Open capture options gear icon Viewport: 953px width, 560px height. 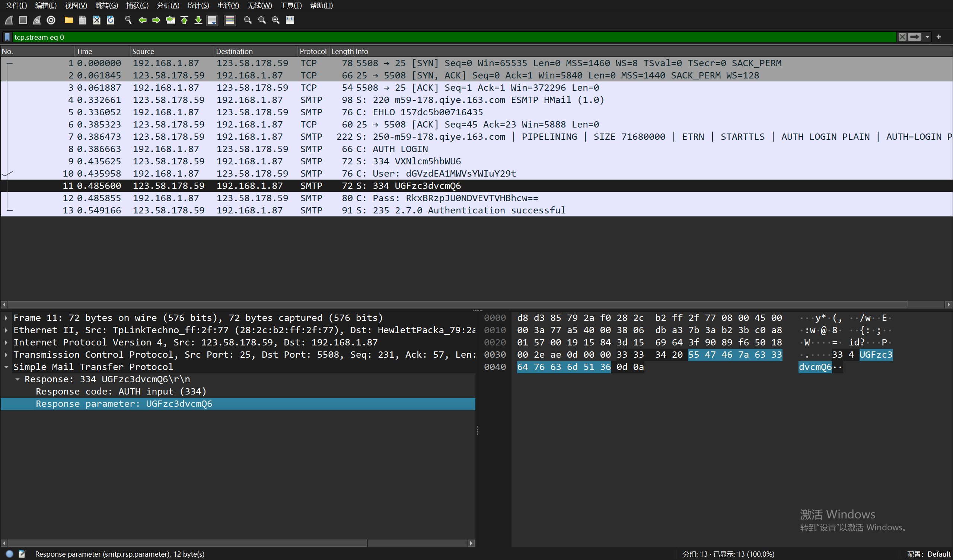click(x=51, y=20)
